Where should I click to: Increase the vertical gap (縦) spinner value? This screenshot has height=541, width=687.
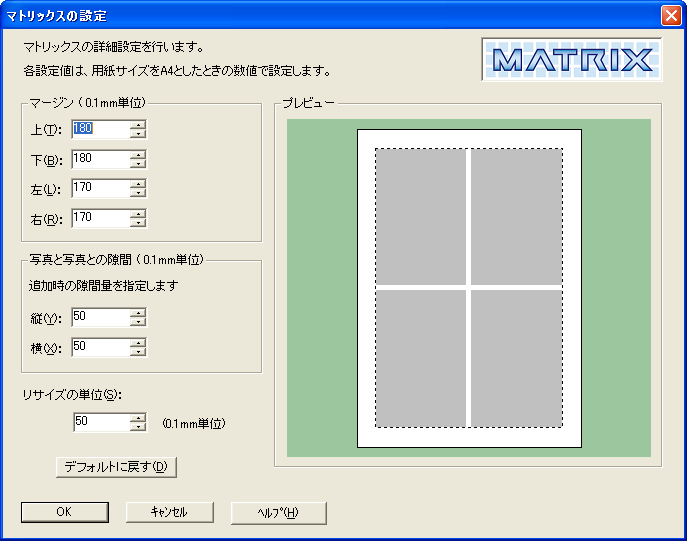point(139,314)
